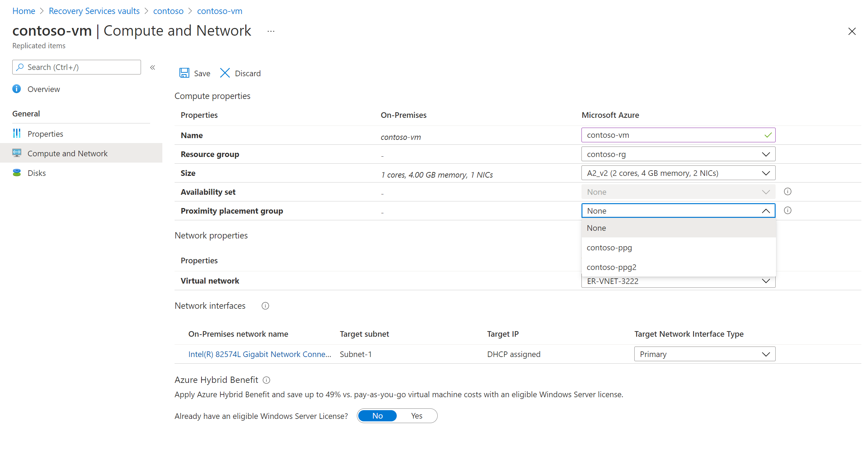Expand the Resource group dropdown
This screenshot has width=868, height=471.
[x=678, y=154]
